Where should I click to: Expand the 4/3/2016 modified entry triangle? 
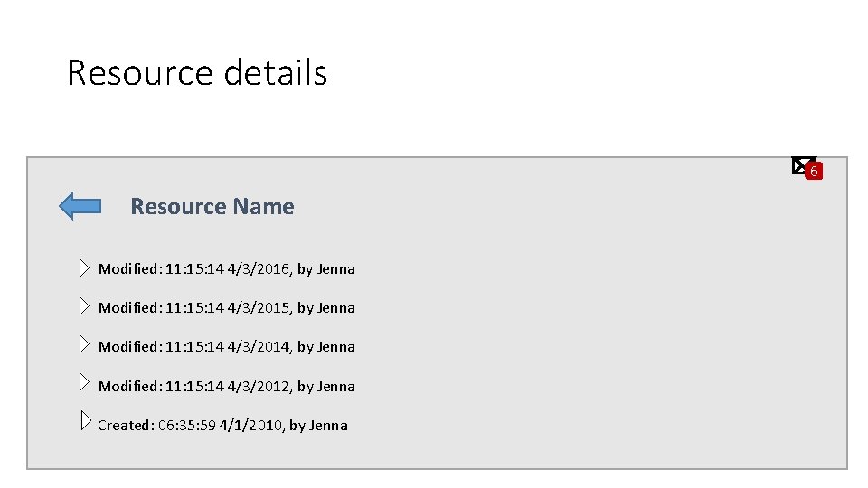click(x=84, y=268)
